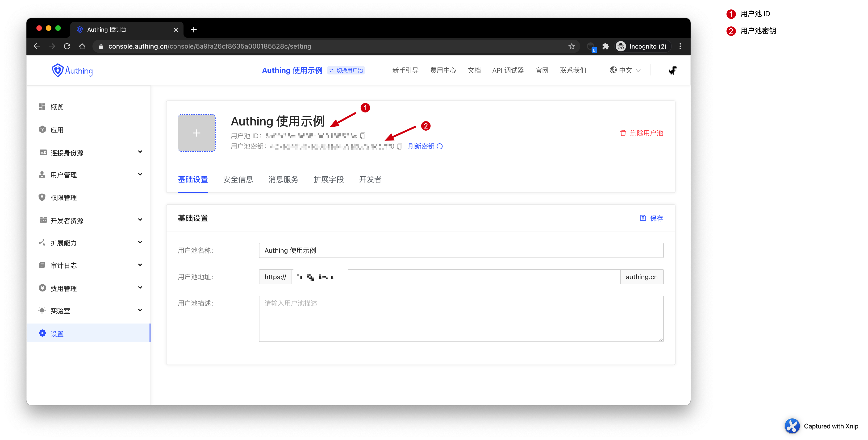Save settings with 保存 button
The height and width of the screenshot is (440, 868).
651,218
